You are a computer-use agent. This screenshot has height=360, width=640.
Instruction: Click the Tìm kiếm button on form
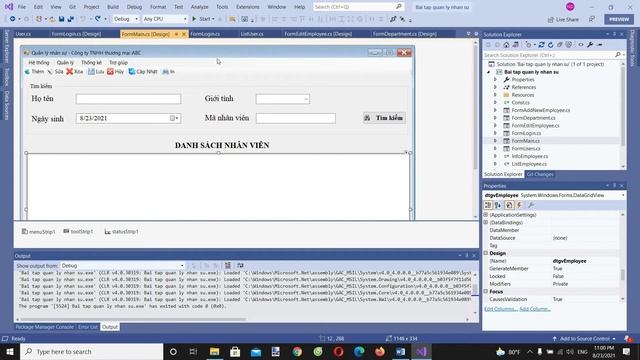[384, 118]
